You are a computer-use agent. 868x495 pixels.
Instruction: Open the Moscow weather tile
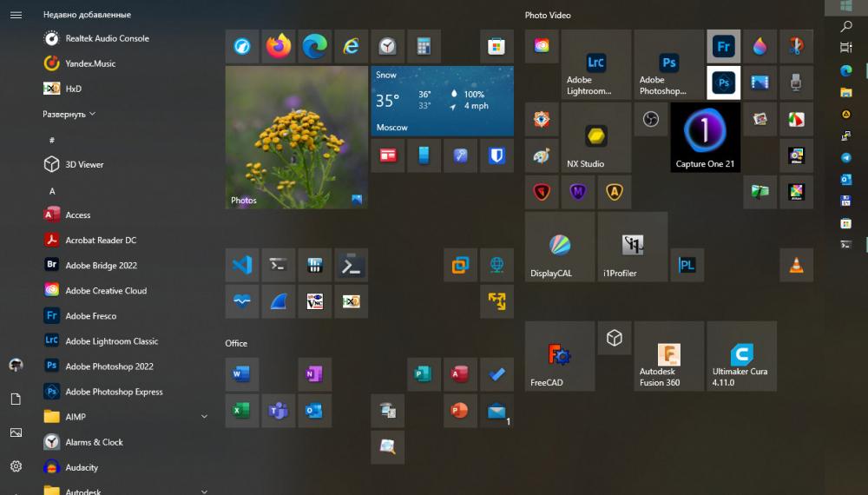tap(443, 101)
